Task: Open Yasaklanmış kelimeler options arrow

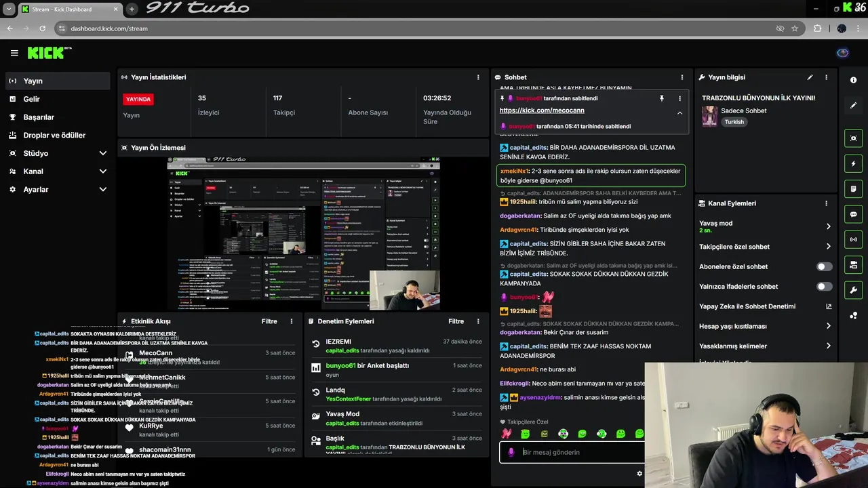Action: (828, 346)
